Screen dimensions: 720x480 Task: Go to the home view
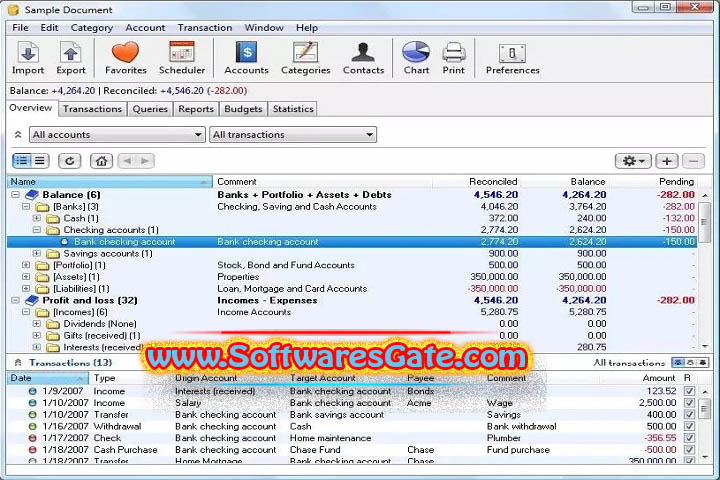coord(101,161)
